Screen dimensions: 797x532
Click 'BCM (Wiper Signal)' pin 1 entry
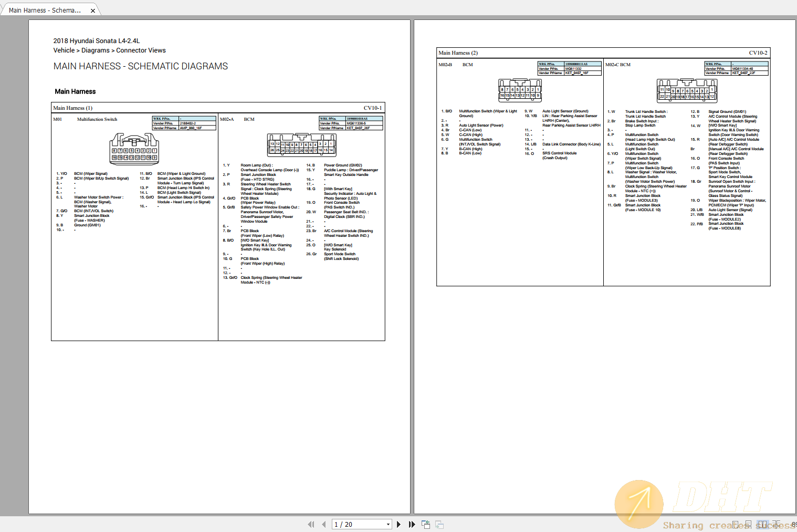[x=91, y=174]
